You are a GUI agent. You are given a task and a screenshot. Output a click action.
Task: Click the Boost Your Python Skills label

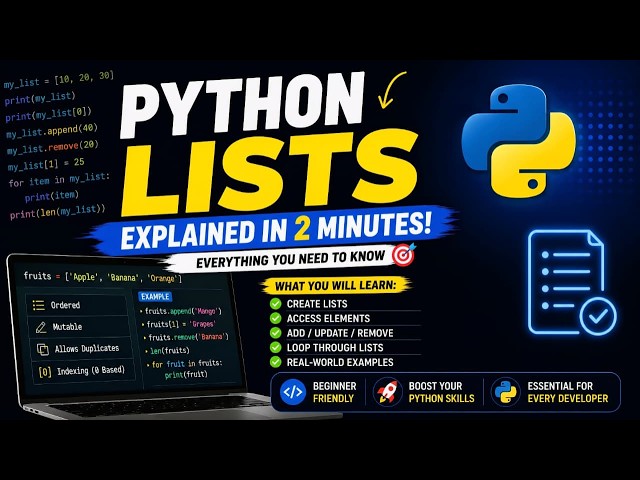tap(442, 392)
